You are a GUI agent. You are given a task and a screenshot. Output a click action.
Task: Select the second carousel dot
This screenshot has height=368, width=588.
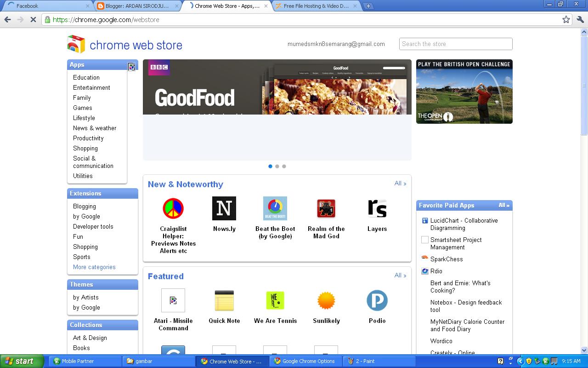(277, 166)
